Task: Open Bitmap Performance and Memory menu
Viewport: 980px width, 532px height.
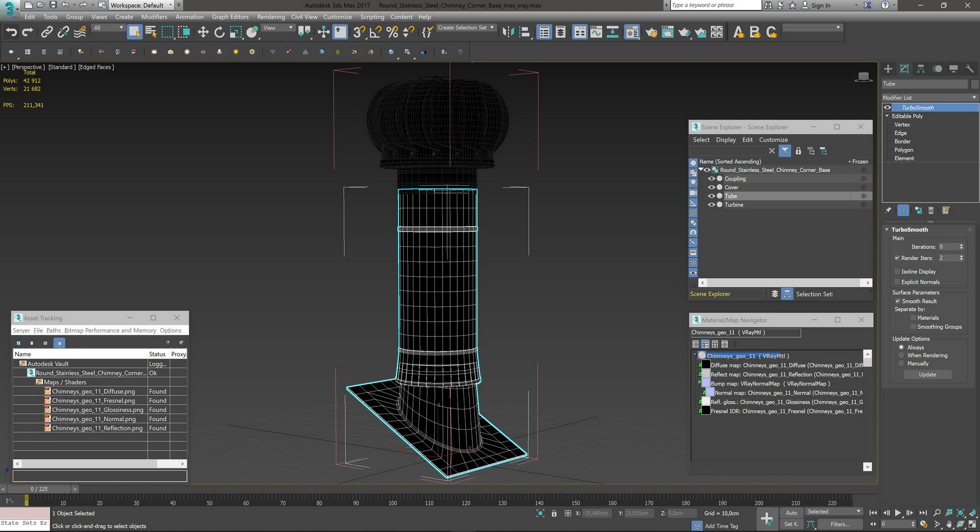Action: click(110, 330)
